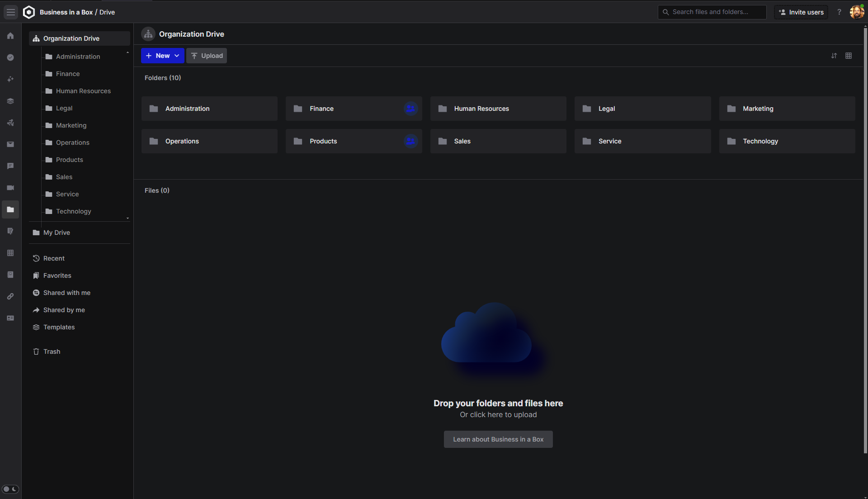Screen dimensions: 868x499
Task: Click the link chain icon in sidebar
Action: (10, 296)
